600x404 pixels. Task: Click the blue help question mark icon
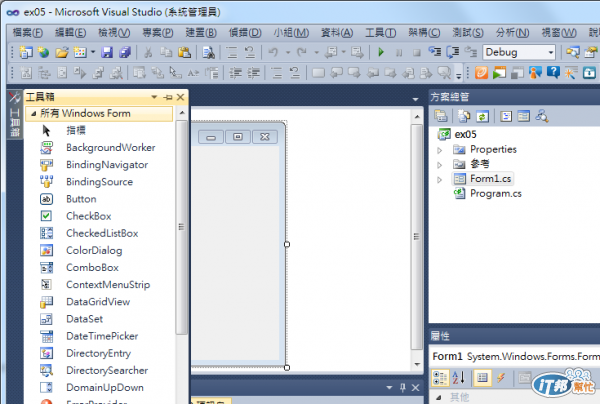click(x=553, y=72)
